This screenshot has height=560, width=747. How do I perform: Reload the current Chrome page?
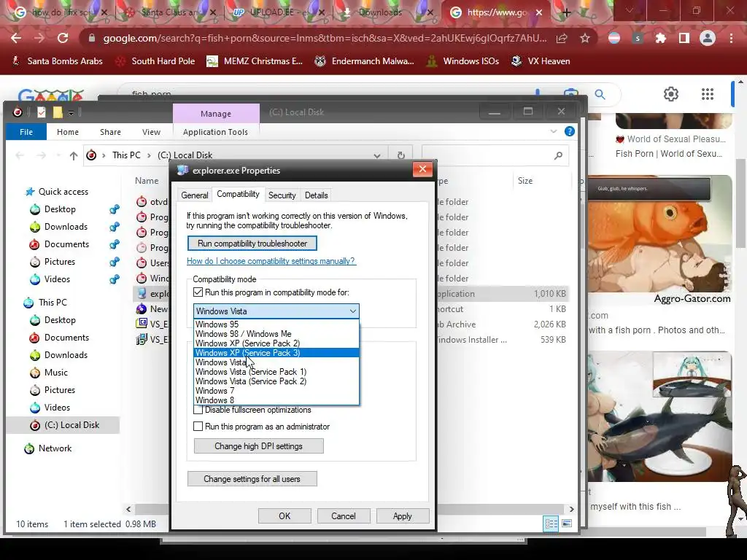pyautogui.click(x=63, y=38)
